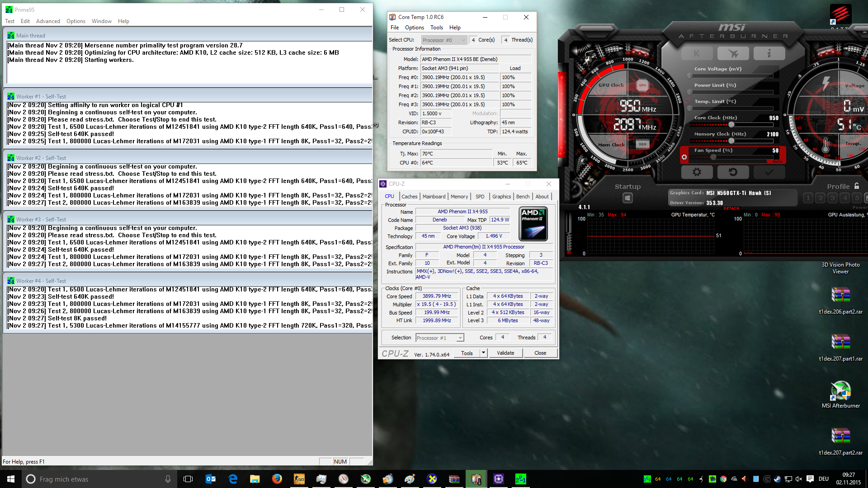Screen dimensions: 868x488
Task: Reset Afterburner settings with the circular arrow
Action: [x=733, y=172]
